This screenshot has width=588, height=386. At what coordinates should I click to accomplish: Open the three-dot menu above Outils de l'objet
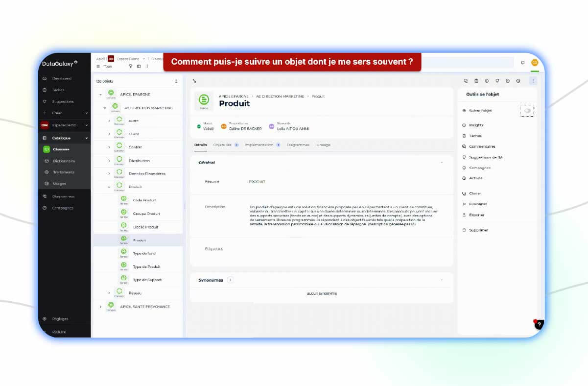point(533,81)
